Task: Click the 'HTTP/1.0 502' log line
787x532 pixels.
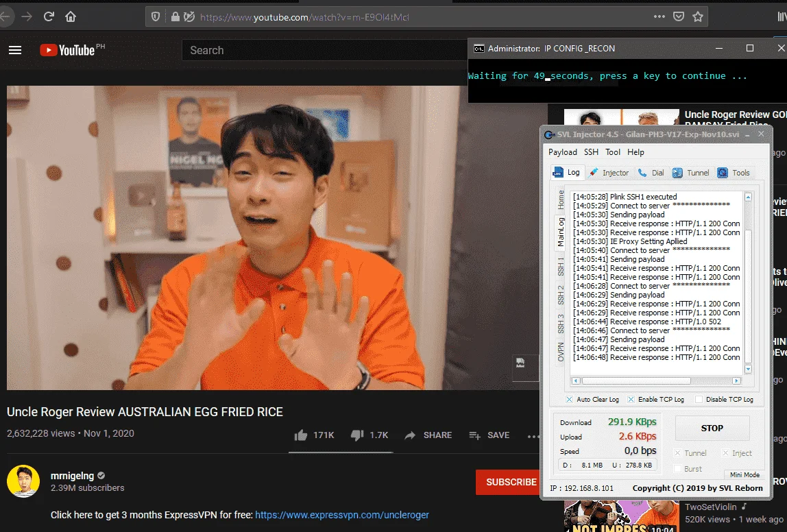Action: click(647, 322)
